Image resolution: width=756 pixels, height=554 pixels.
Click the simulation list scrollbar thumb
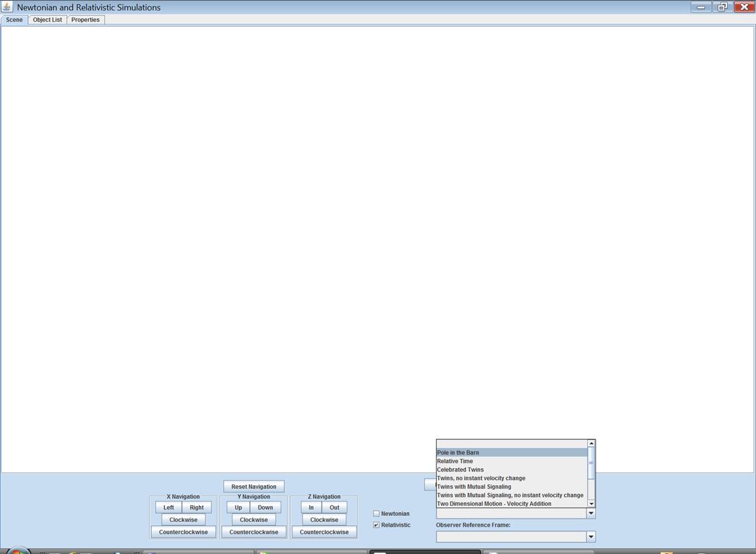(591, 462)
